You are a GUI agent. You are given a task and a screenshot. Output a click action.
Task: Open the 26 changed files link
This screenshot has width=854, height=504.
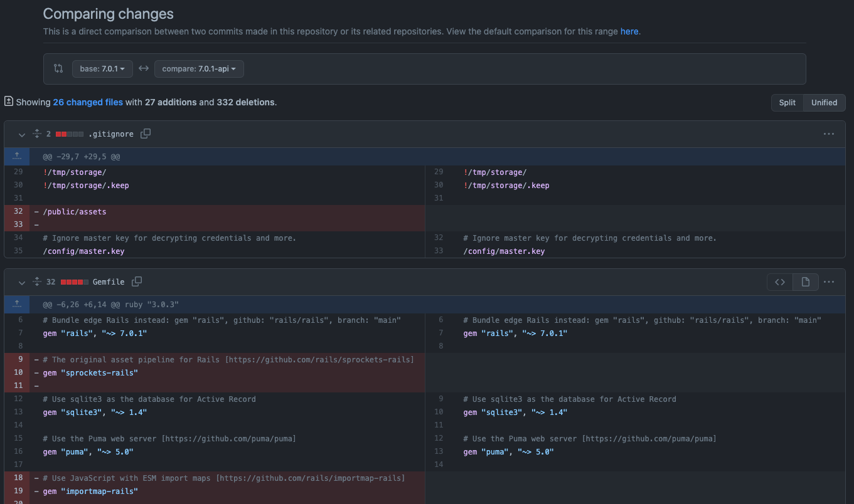coord(88,102)
